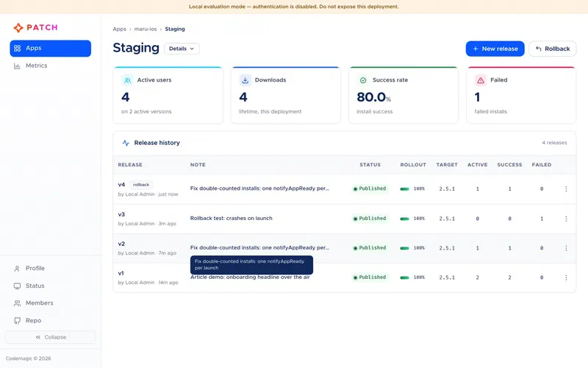
Task: Select the v2 release label
Action: (x=121, y=244)
